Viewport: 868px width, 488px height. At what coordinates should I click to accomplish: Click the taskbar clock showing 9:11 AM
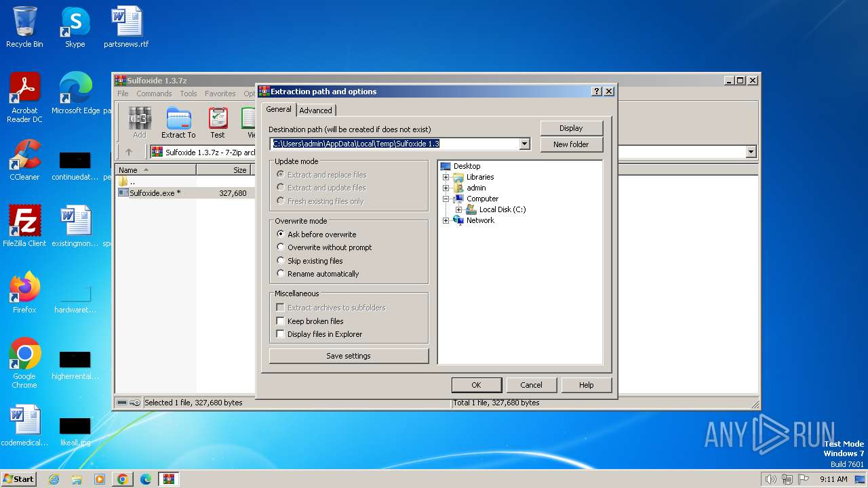[x=833, y=479]
